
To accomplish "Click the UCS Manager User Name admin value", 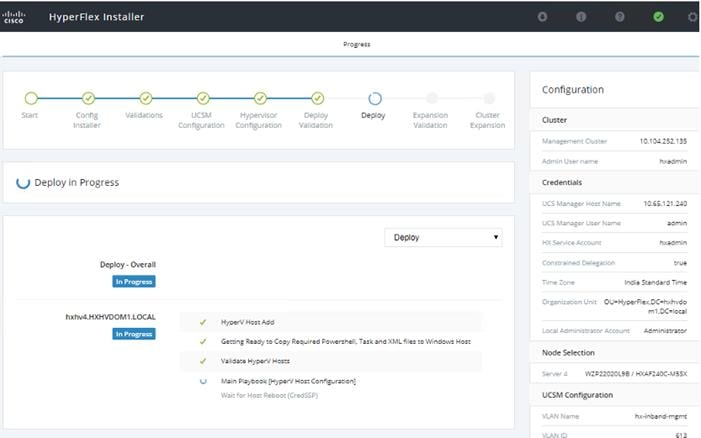I will coord(677,223).
